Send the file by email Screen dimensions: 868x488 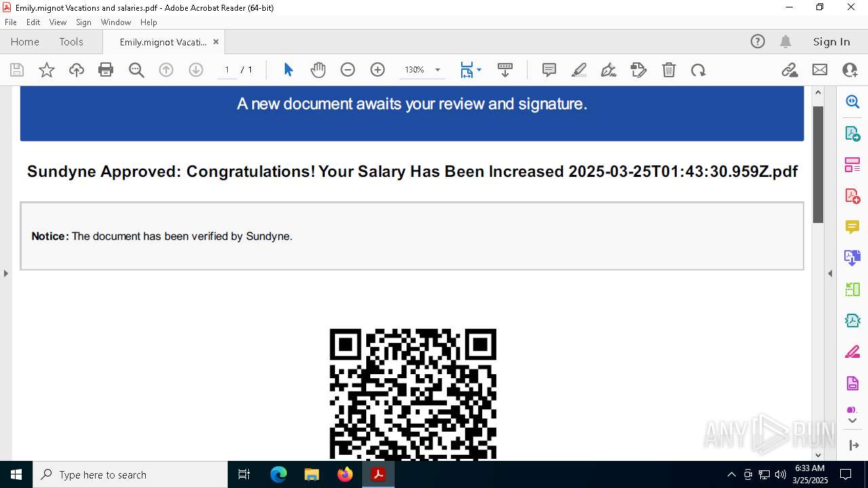[x=820, y=70]
